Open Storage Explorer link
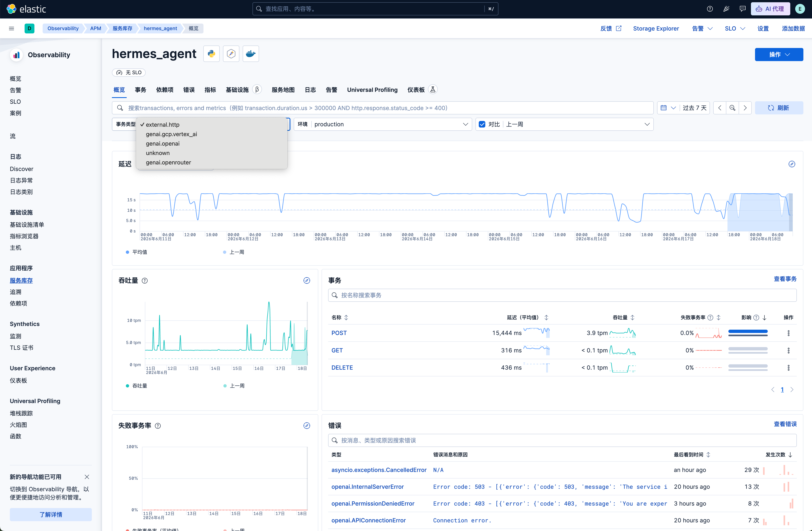The height and width of the screenshot is (531, 812). click(656, 28)
